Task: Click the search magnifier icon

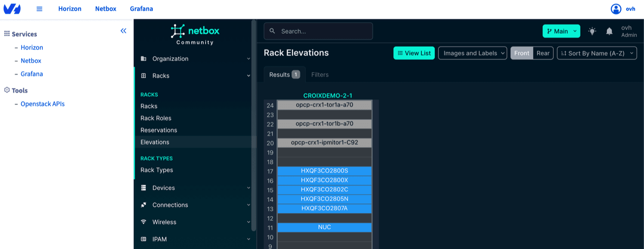Action: (x=272, y=31)
